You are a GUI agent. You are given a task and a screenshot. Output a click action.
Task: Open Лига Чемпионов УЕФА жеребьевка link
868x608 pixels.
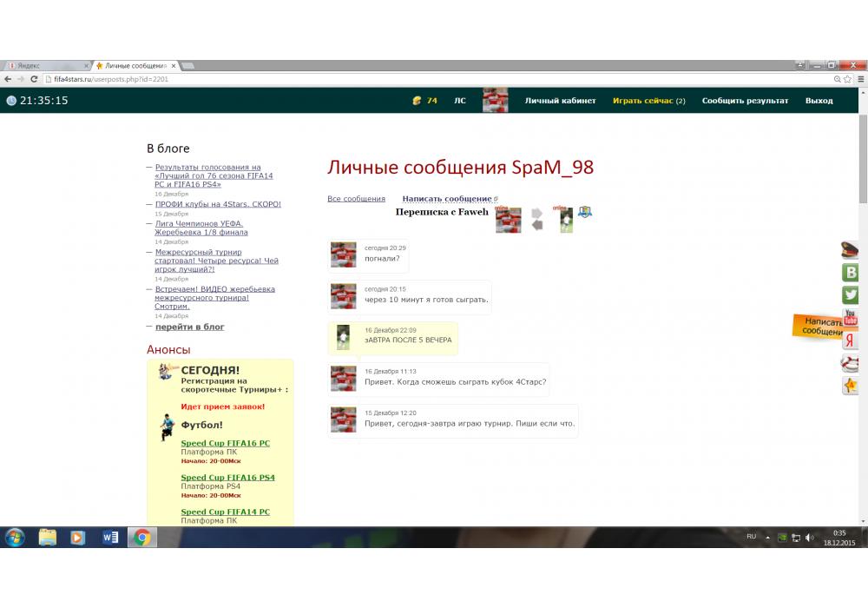pyautogui.click(x=201, y=228)
